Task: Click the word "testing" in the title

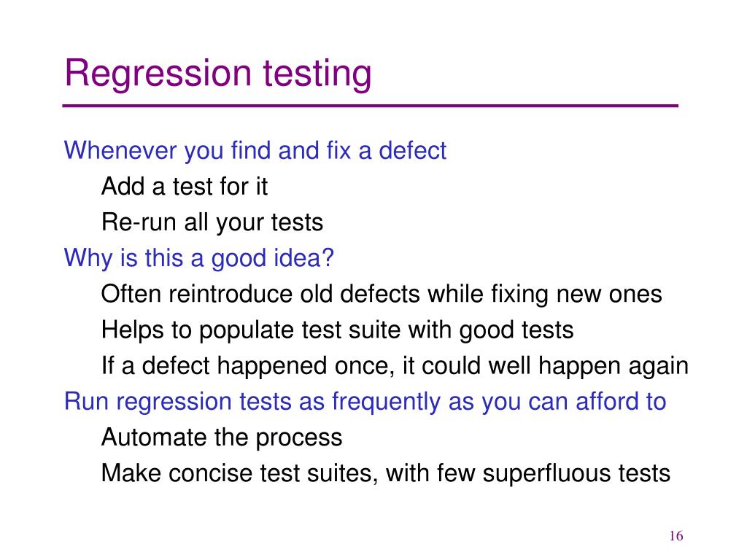Action: pyautogui.click(x=317, y=74)
